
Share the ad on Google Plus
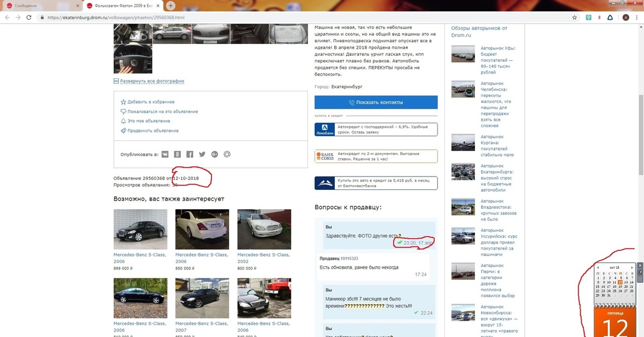point(215,155)
